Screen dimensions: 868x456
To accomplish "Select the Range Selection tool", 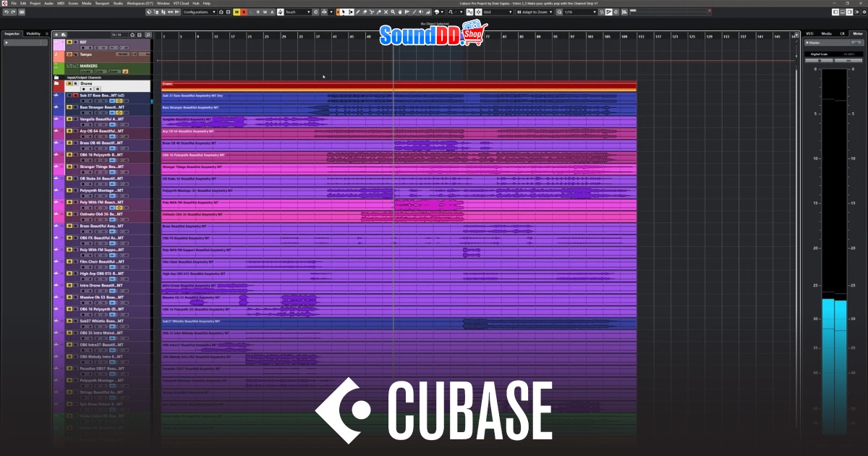I will [x=351, y=12].
